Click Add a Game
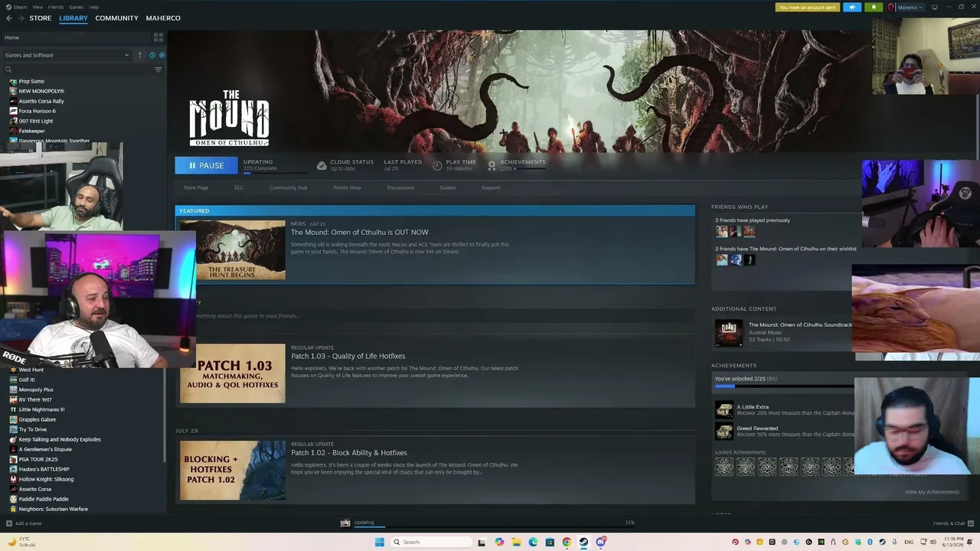 tap(24, 523)
